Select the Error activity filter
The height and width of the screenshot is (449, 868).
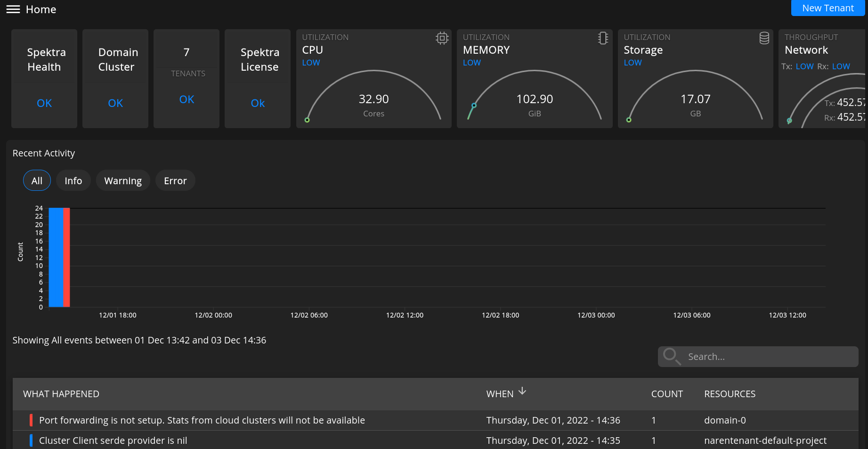[x=175, y=180]
